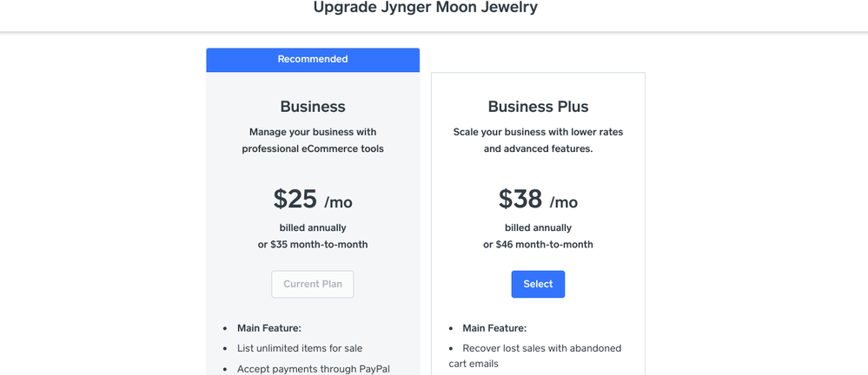Click the blue Select button for Business Plus
868x375 pixels.
538,284
